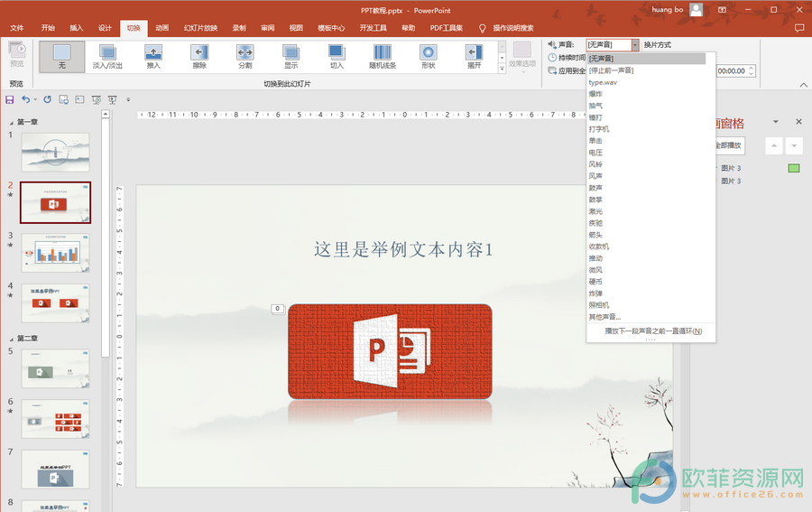Close the animation pane
This screenshot has width=812, height=512.
799,122
